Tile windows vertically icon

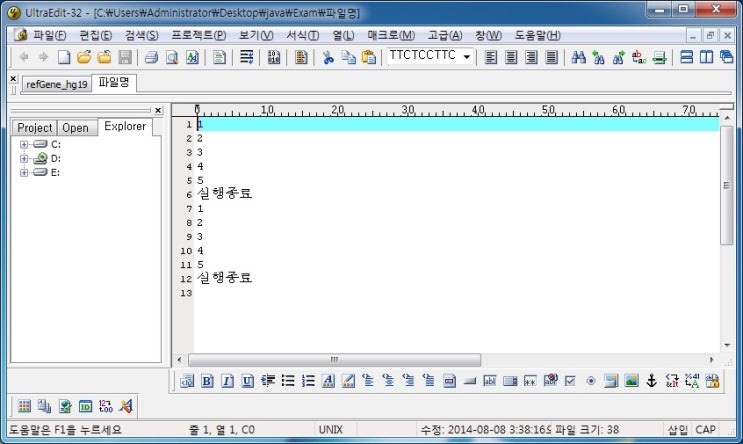[707, 57]
